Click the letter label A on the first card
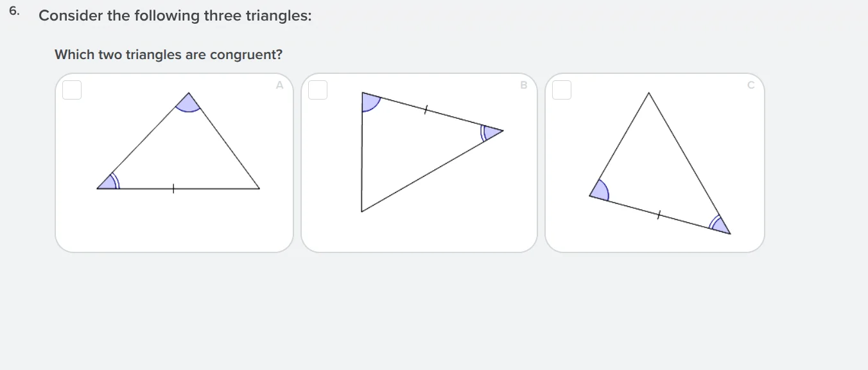The width and height of the screenshot is (868, 370). 279,85
